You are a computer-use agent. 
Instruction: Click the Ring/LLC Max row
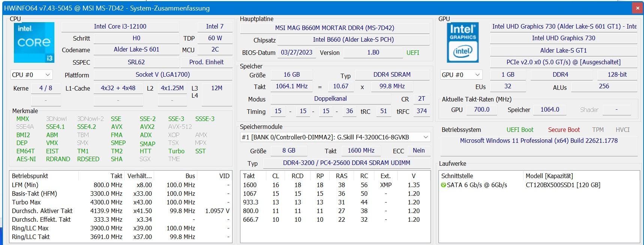[120, 228]
